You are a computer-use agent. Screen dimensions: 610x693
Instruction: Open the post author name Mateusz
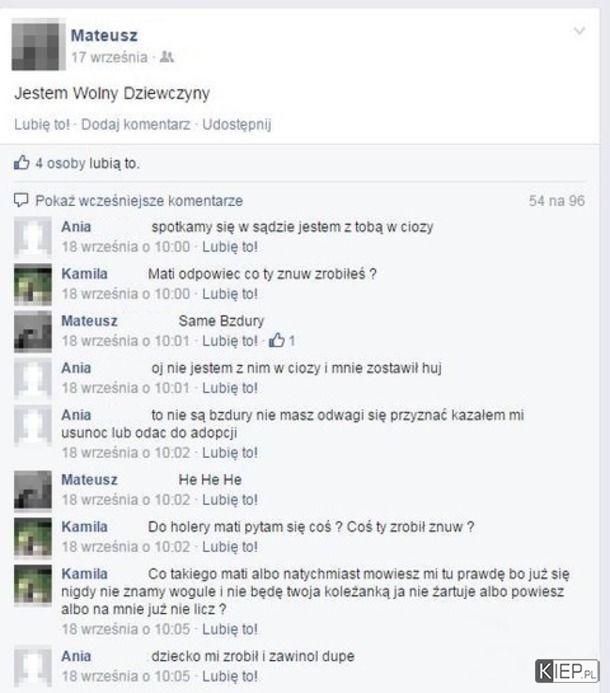point(104,35)
